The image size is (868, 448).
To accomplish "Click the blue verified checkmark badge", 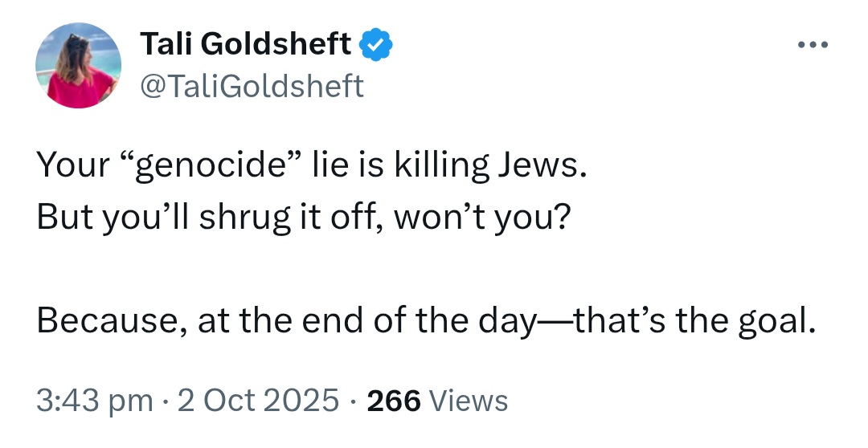I will (376, 45).
